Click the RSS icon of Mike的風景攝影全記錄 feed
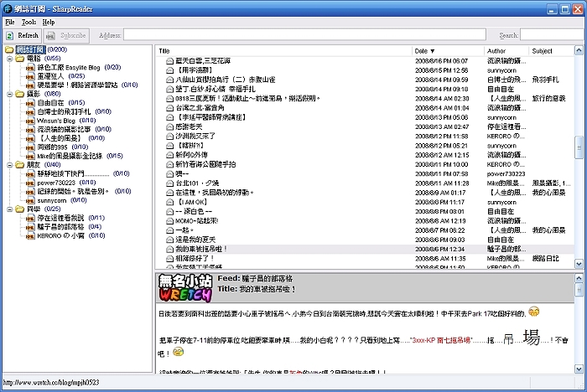Screen dimensions: 587x392 [x=30, y=157]
